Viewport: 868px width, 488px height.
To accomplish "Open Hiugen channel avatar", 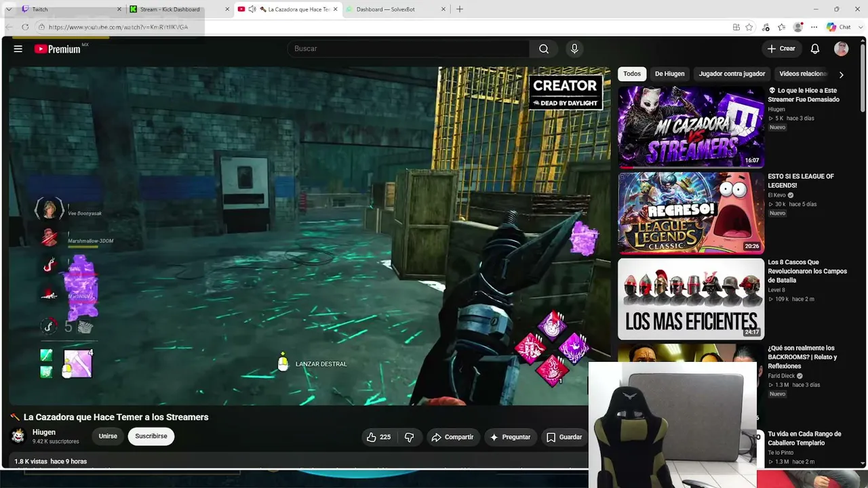I will point(18,436).
